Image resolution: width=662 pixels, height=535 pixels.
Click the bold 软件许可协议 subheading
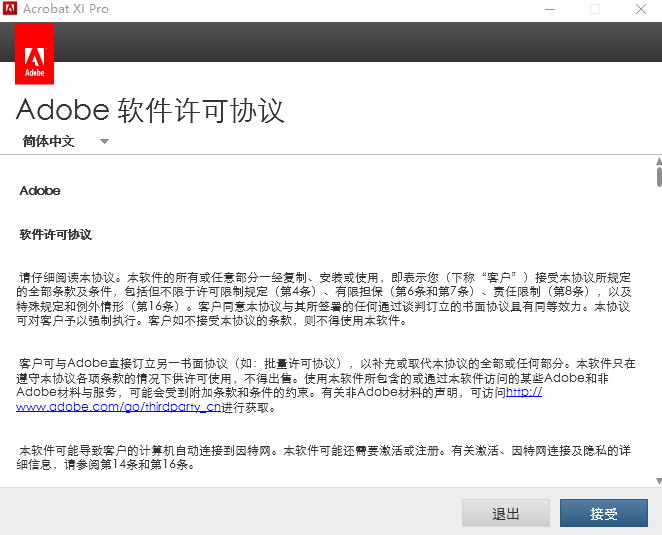coord(55,234)
